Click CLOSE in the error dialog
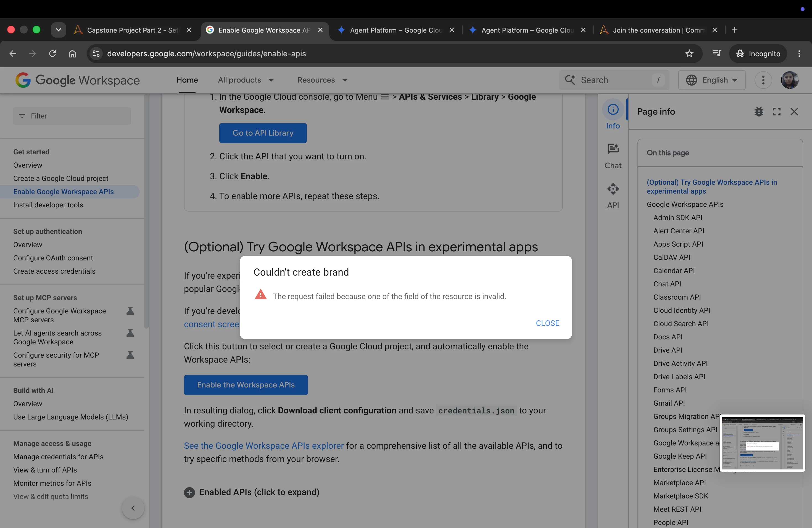Viewport: 812px width, 528px height. point(547,323)
